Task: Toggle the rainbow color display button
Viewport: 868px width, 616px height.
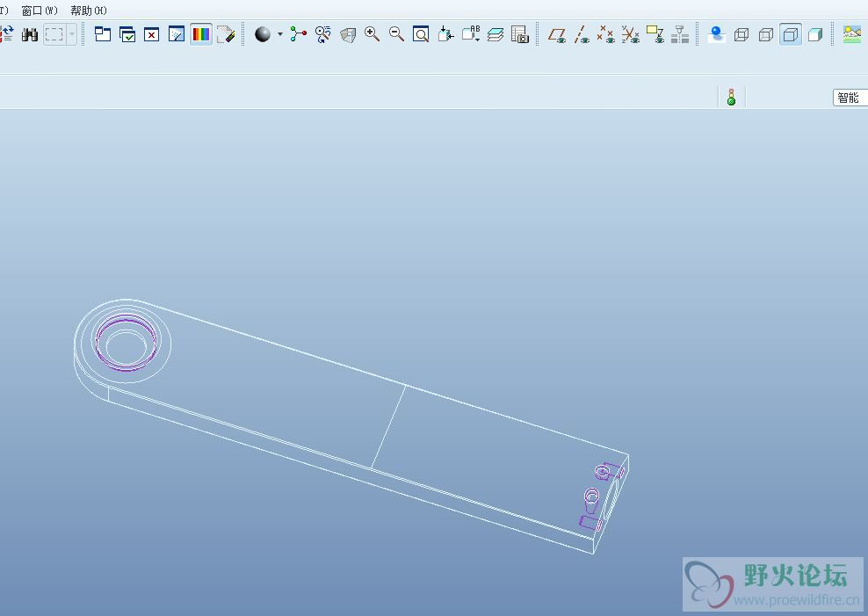Action: [201, 35]
